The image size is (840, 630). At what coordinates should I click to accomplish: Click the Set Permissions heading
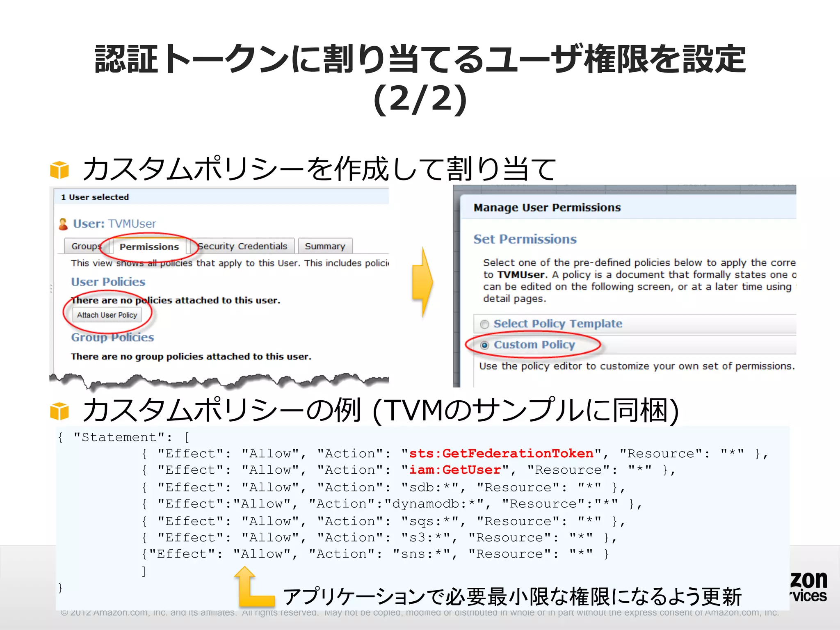525,239
